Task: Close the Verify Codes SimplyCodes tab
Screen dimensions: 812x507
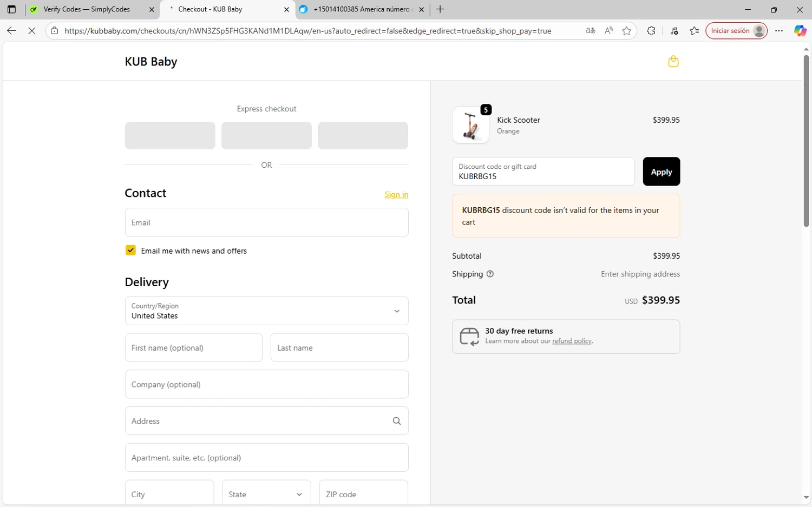Action: click(152, 9)
